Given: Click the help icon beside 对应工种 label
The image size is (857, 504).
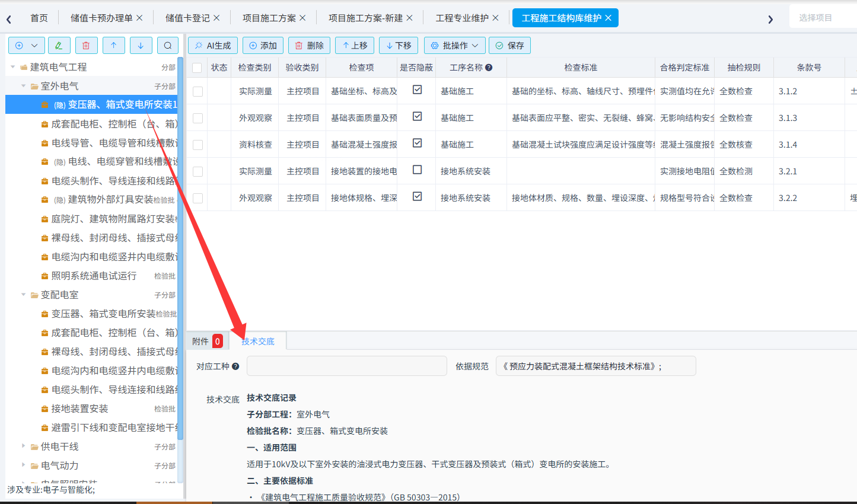Looking at the screenshot, I should pos(235,366).
